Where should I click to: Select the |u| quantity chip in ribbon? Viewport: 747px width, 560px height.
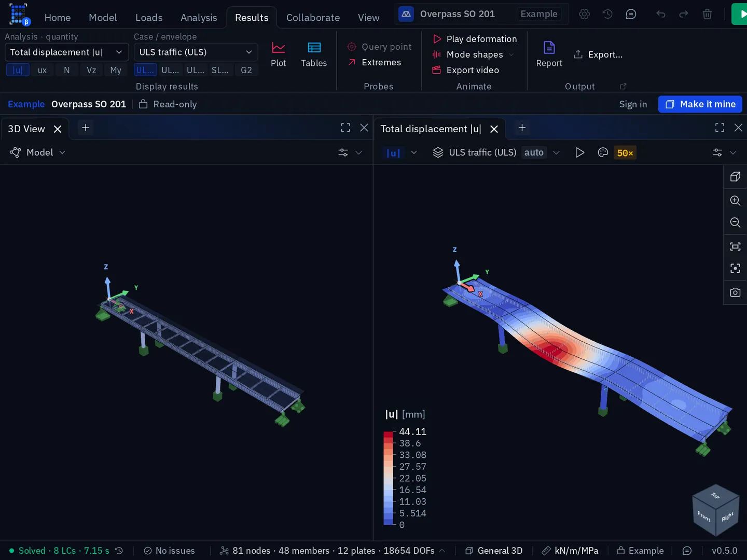18,70
